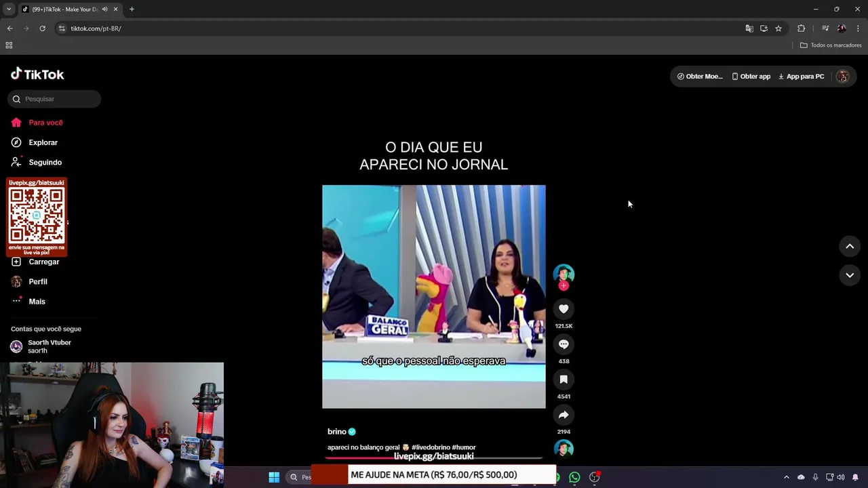The image size is (868, 488).
Task: Save video with bookmark icon
Action: pos(564,380)
